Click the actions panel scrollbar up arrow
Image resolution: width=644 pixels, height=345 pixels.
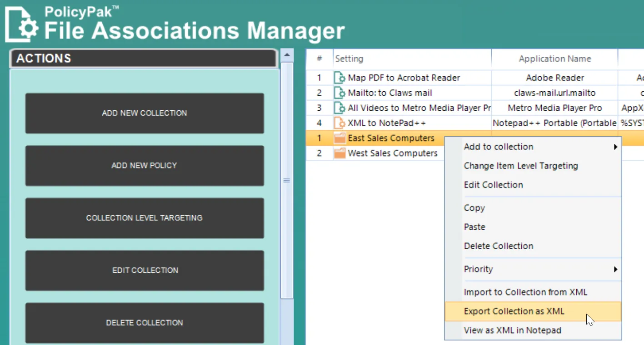(287, 55)
